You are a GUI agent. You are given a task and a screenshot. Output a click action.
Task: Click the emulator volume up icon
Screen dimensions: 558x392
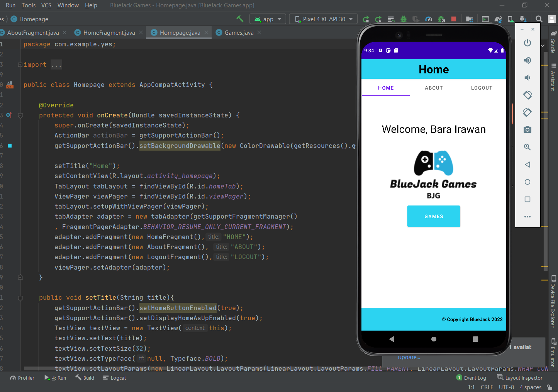pyautogui.click(x=527, y=60)
